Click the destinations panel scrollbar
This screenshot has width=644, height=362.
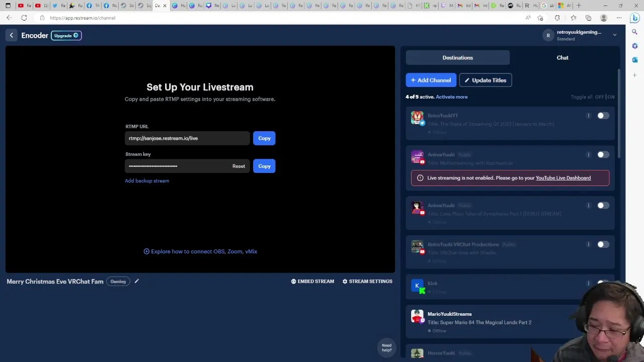[619, 113]
